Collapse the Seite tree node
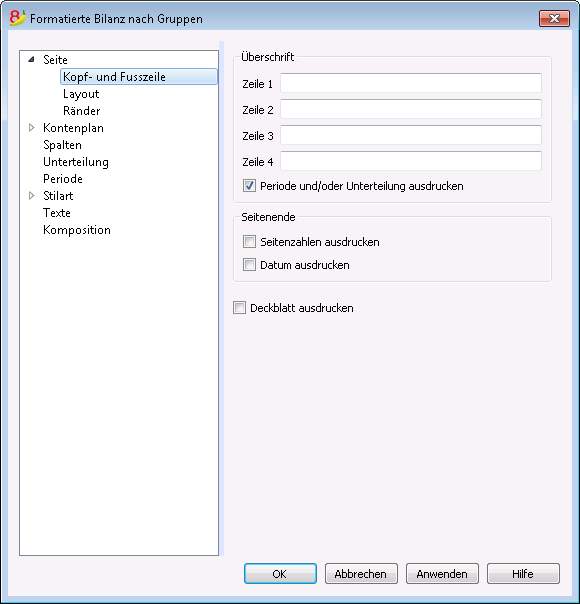 (32, 60)
